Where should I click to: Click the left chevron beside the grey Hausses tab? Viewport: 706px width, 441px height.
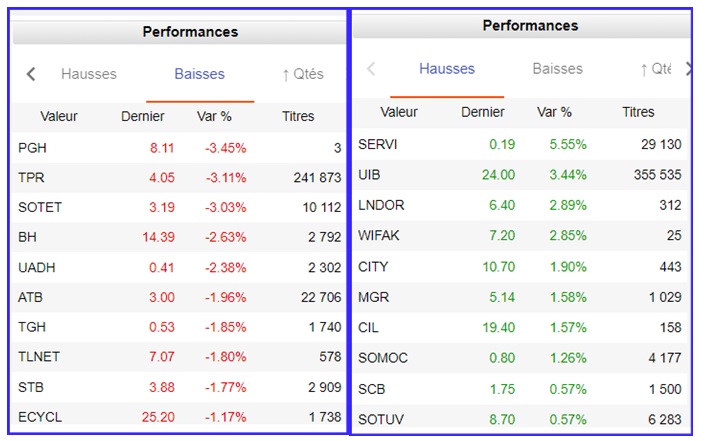point(31,74)
